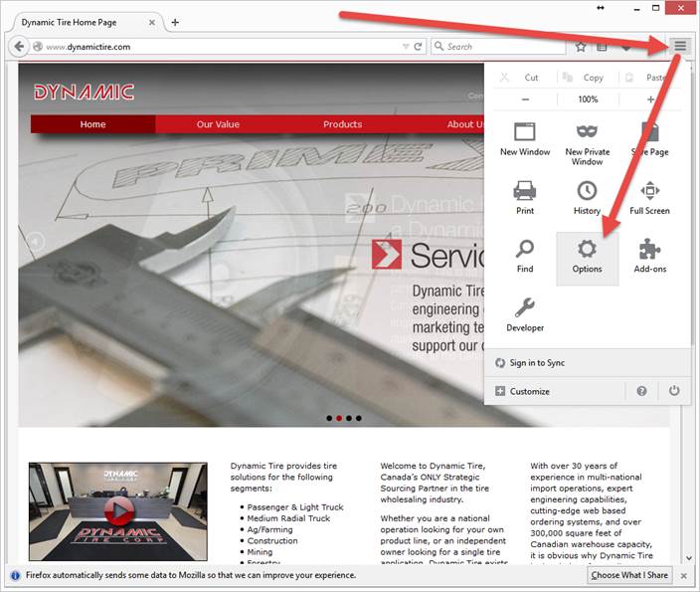Open Developer wrench tools
Viewport: 700px width, 592px height.
tap(525, 314)
